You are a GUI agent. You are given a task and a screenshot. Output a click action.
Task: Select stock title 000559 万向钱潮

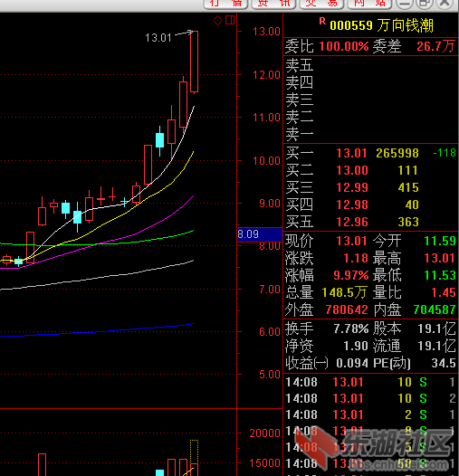point(381,25)
